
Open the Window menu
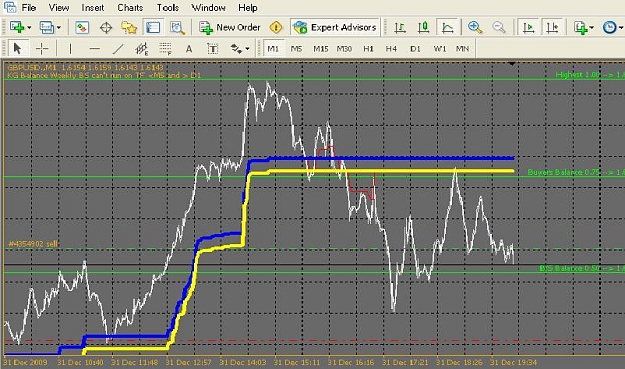(x=208, y=8)
